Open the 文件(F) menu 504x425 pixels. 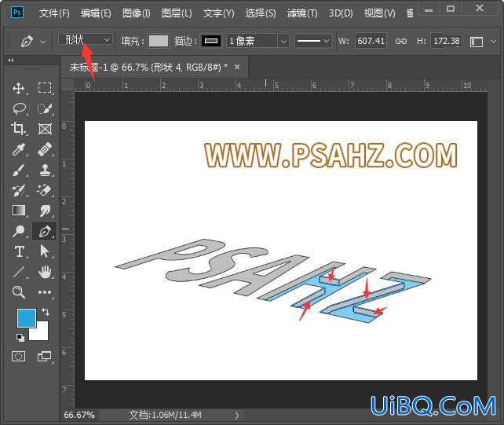(x=54, y=13)
